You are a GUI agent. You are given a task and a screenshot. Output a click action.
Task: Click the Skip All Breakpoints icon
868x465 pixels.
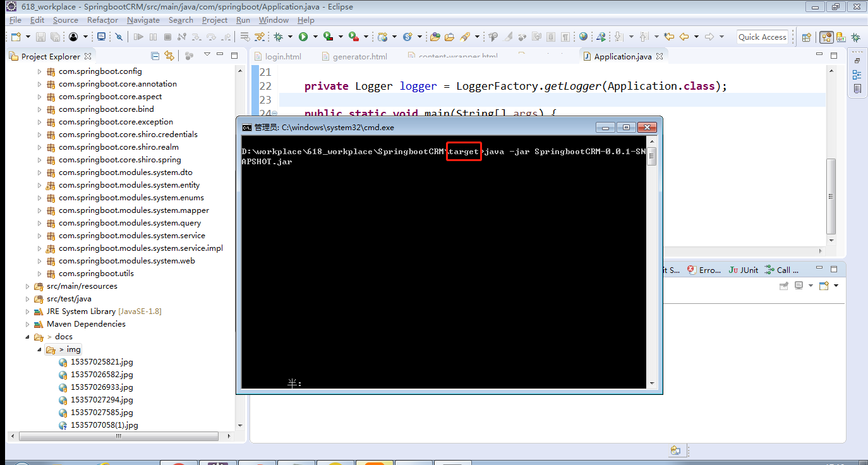(x=119, y=37)
